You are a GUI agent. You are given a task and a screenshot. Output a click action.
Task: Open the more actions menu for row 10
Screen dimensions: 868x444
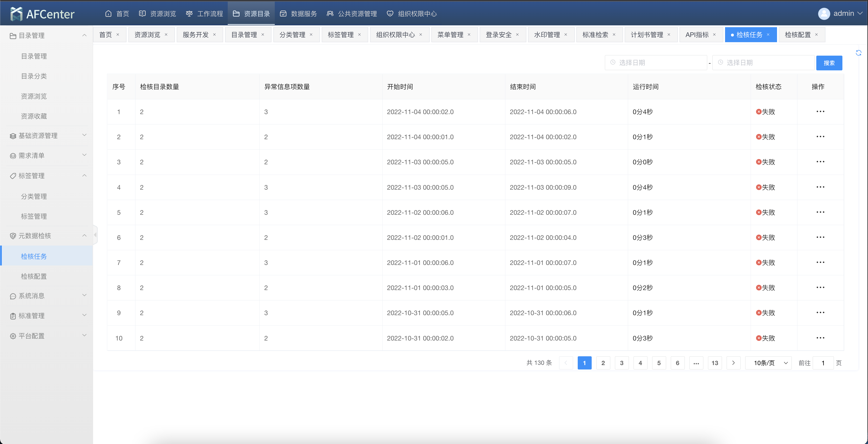click(820, 338)
